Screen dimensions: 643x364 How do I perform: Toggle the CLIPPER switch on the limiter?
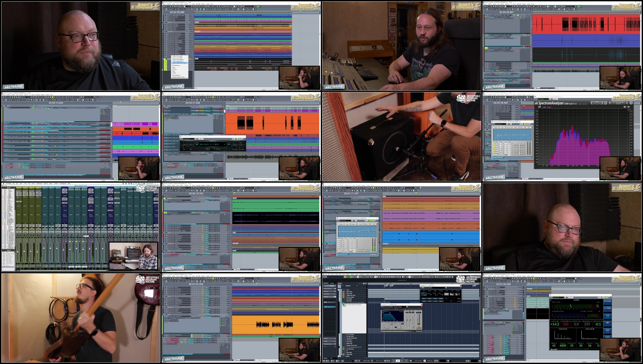607,309
